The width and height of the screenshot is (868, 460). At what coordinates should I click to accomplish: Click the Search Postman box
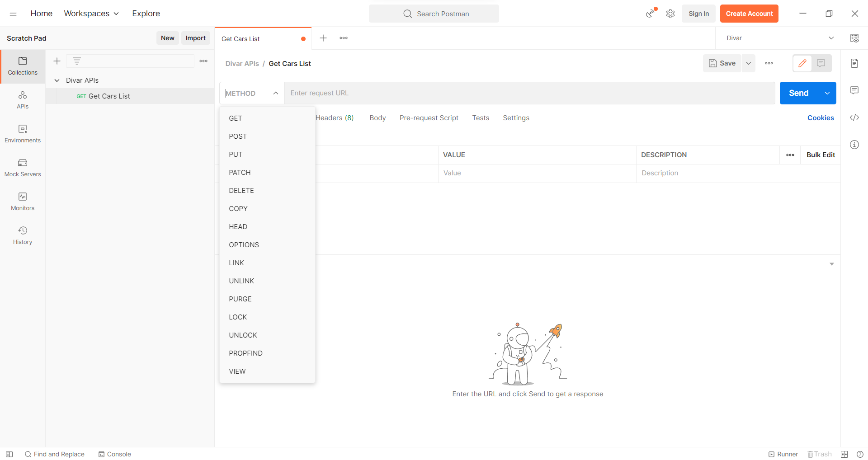tap(434, 14)
